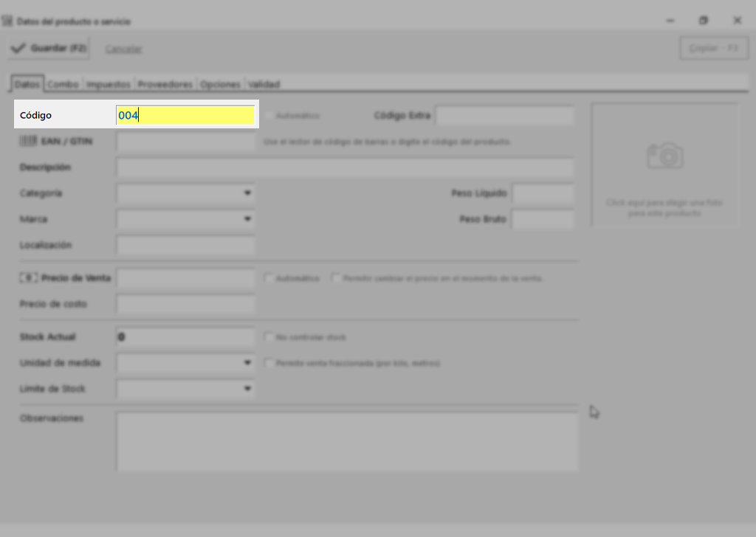Click the camera icon to choose a photo
Viewport: 756px width, 537px height.
(665, 156)
